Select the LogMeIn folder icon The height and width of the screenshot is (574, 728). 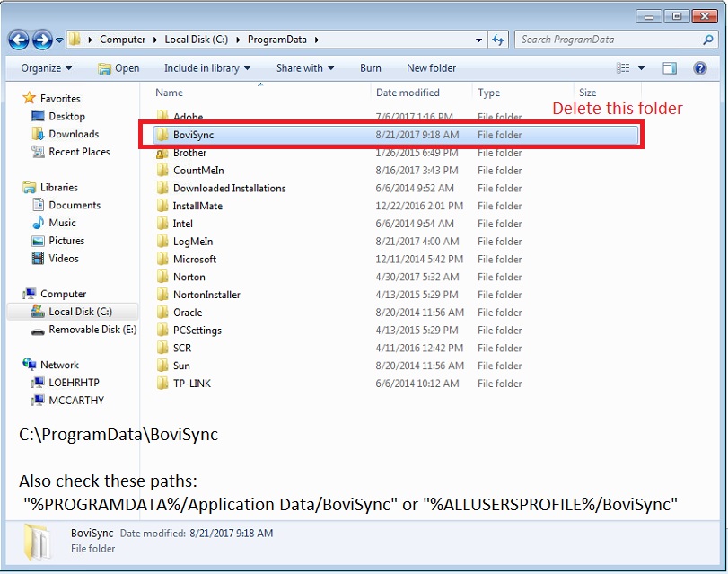click(x=162, y=242)
